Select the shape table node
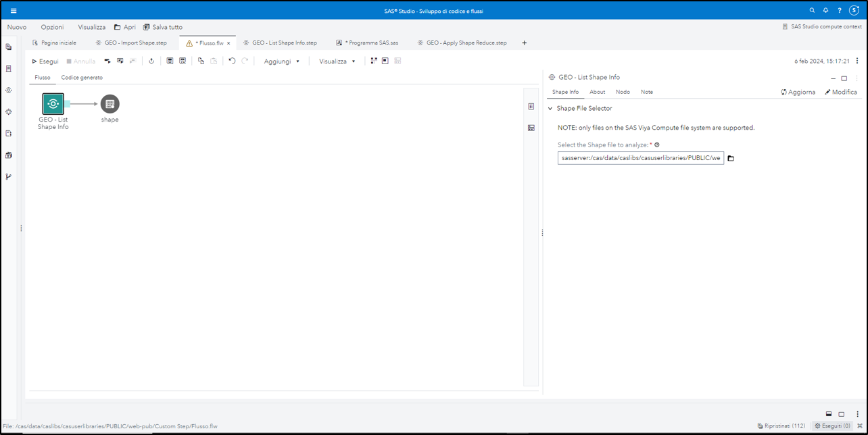The image size is (868, 435). click(110, 104)
